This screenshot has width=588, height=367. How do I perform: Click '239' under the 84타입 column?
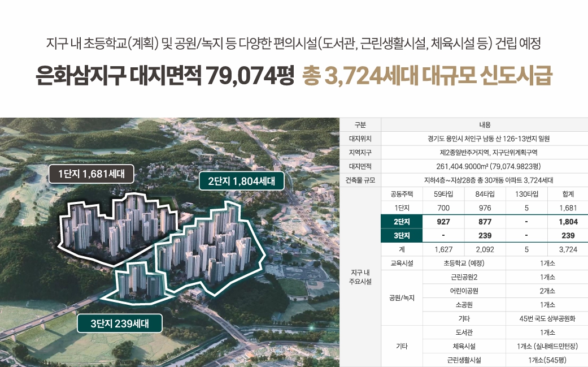485,236
